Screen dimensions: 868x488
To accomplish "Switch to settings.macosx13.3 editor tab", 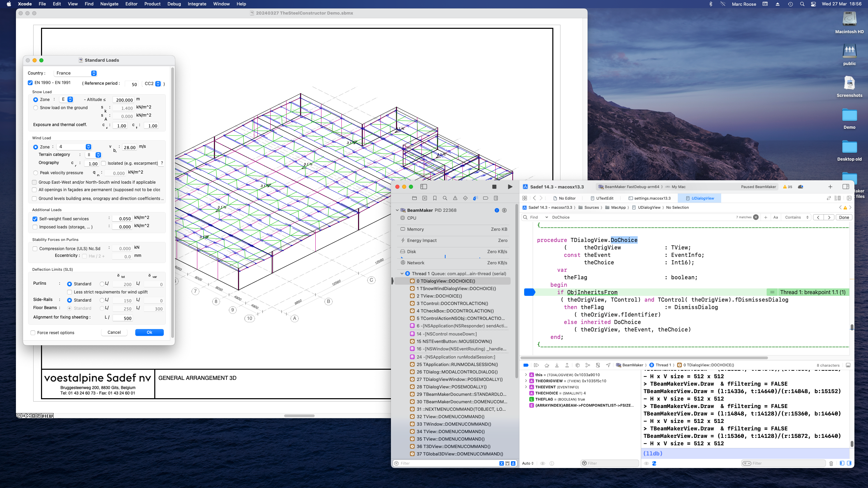I will tap(650, 198).
